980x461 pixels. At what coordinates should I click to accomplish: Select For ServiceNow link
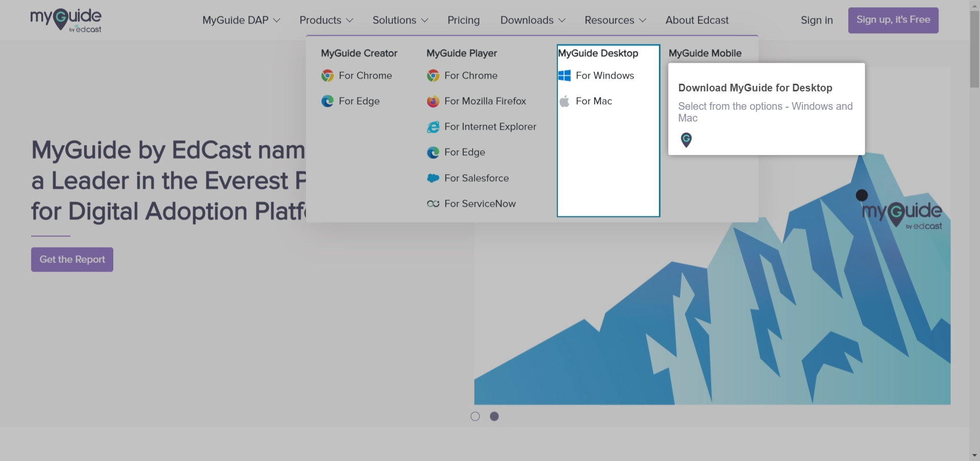(480, 204)
